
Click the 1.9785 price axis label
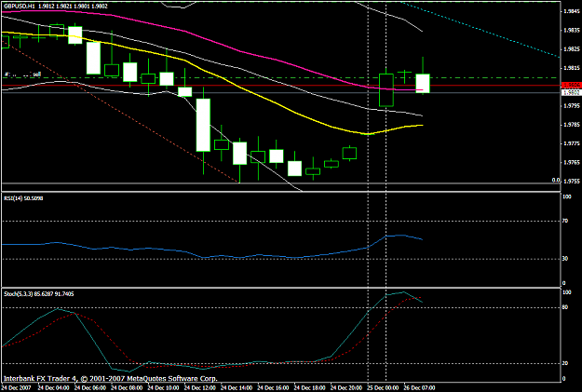[572, 125]
